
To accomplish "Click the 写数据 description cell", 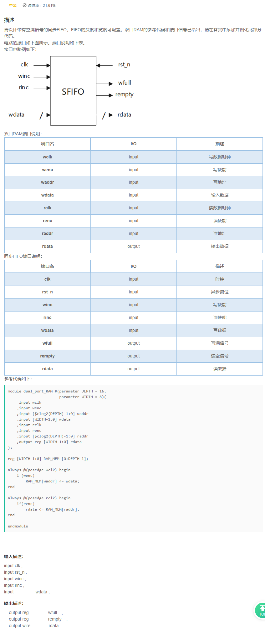I will (220, 330).
